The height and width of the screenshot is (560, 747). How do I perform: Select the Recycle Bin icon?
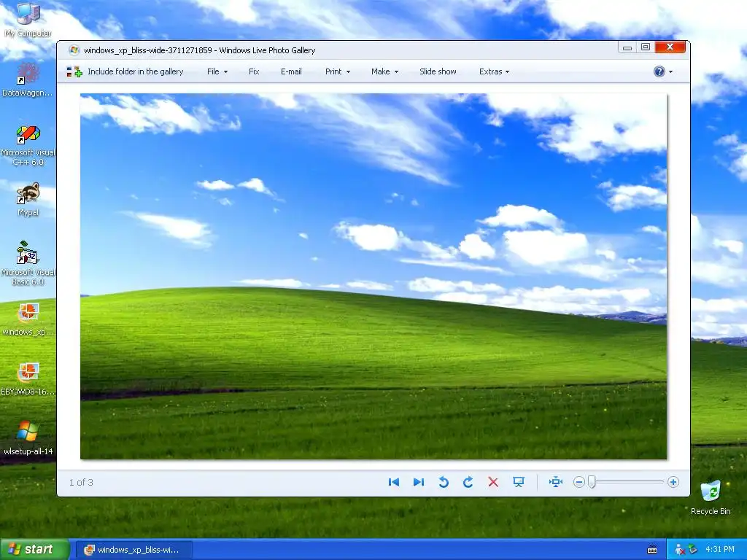(x=711, y=497)
